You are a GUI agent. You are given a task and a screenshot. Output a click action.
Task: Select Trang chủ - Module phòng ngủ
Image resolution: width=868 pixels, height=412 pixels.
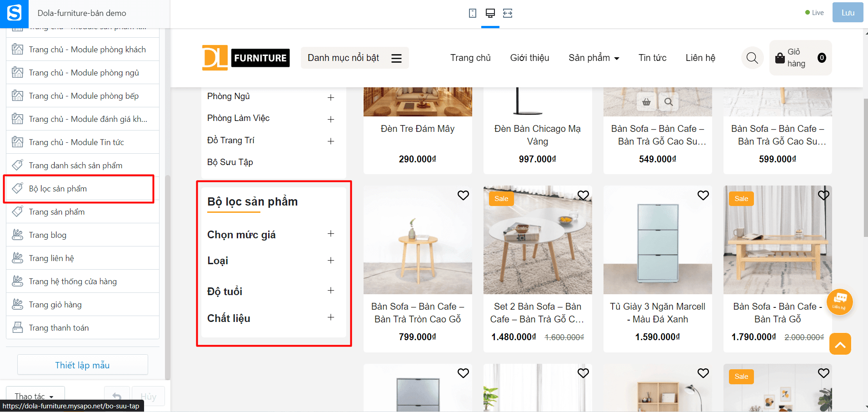pos(83,72)
